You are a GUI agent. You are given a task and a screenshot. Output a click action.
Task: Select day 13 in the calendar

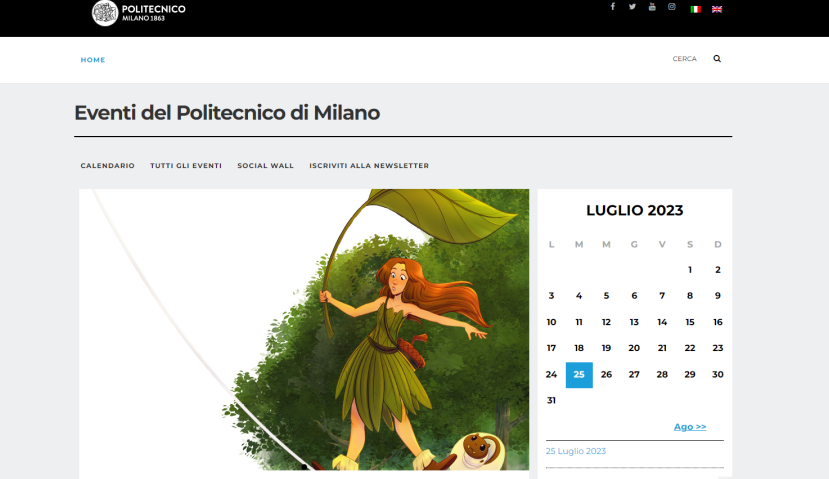coord(634,322)
